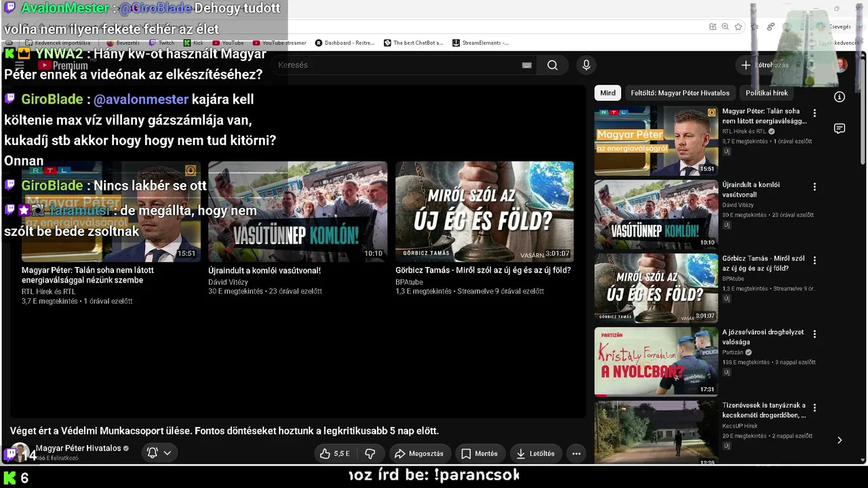The width and height of the screenshot is (868, 488).
Task: Open sidebar thumbnail Kristály Forradalom a nyolcban
Action: [x=656, y=362]
